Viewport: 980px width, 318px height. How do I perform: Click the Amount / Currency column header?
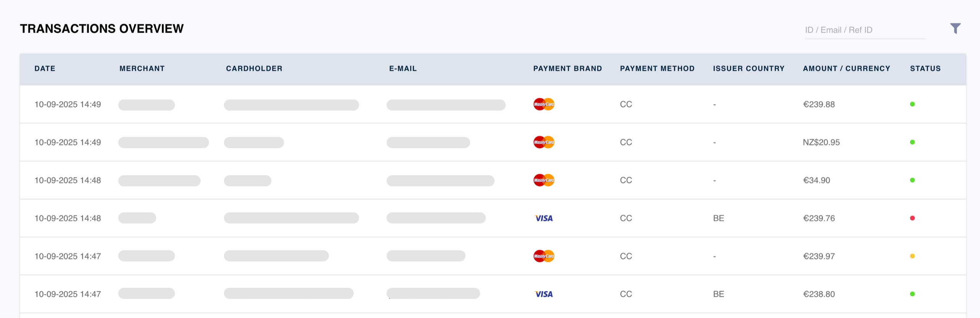pyautogui.click(x=846, y=68)
